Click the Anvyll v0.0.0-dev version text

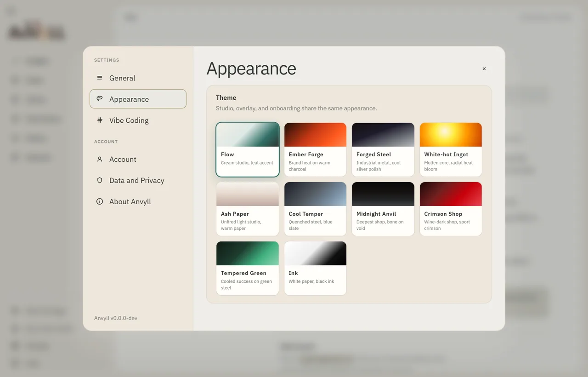tap(116, 318)
